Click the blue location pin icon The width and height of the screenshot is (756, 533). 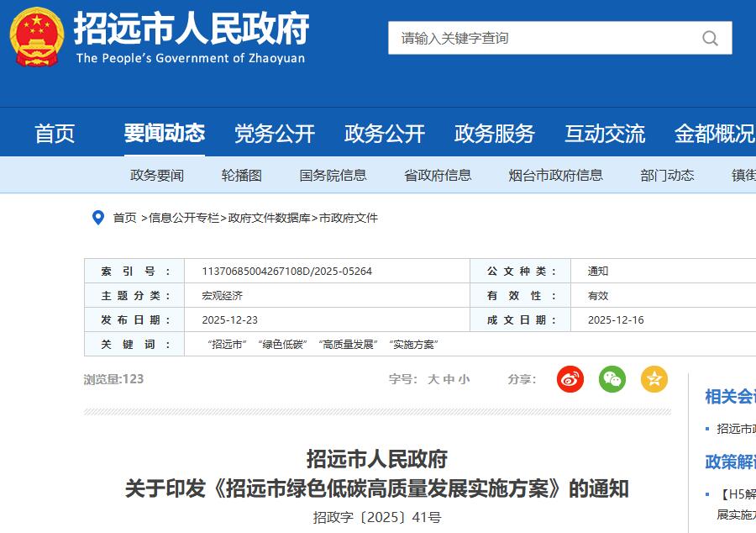click(x=98, y=218)
